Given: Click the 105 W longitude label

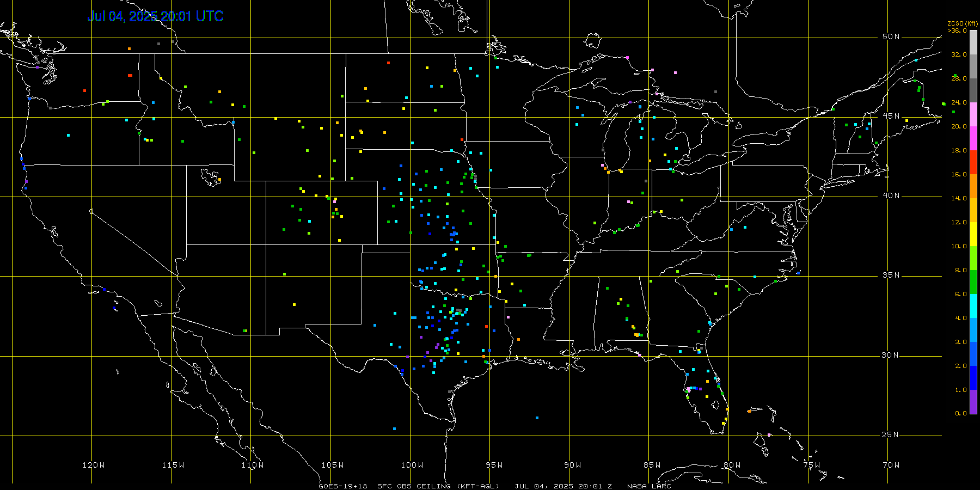Looking at the screenshot, I should point(333,465).
